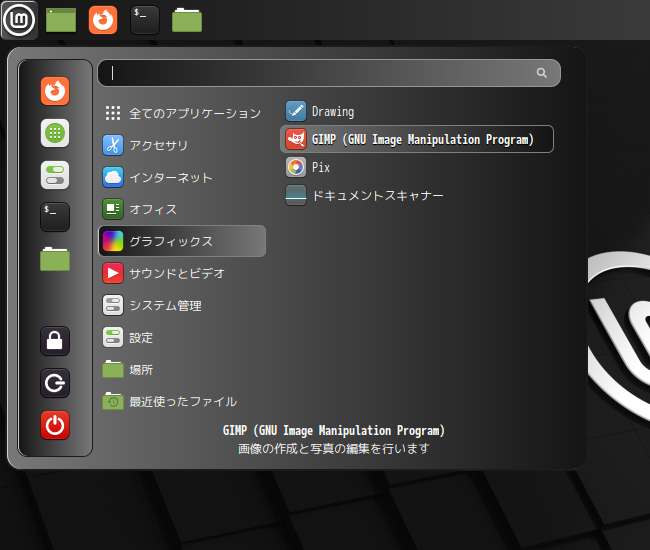The image size is (650, 550).
Task: Click the cloud icon for インターネット
Action: [113, 177]
